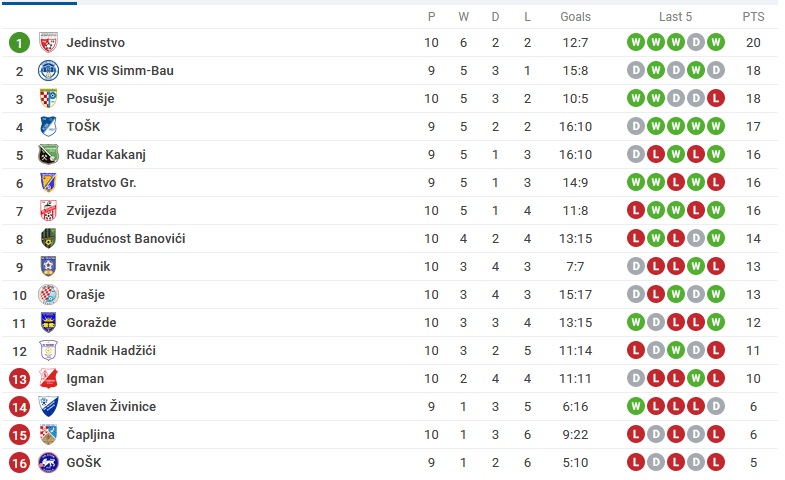785x480 pixels.
Task: Click the Rudar Kakanj club crest
Action: 49,155
